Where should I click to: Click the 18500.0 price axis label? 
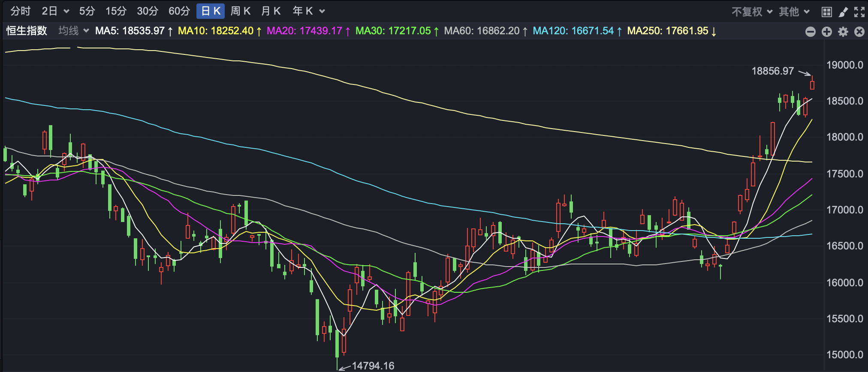[845, 101]
